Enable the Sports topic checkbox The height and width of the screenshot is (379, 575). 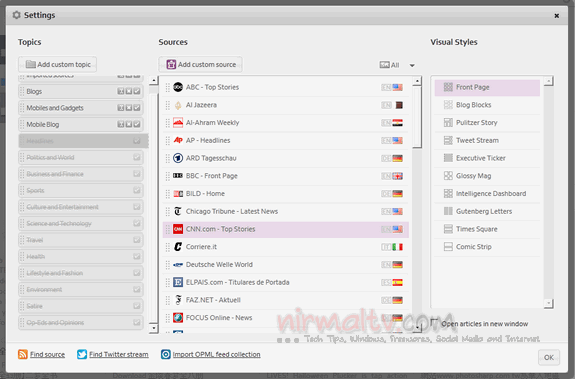(x=137, y=190)
